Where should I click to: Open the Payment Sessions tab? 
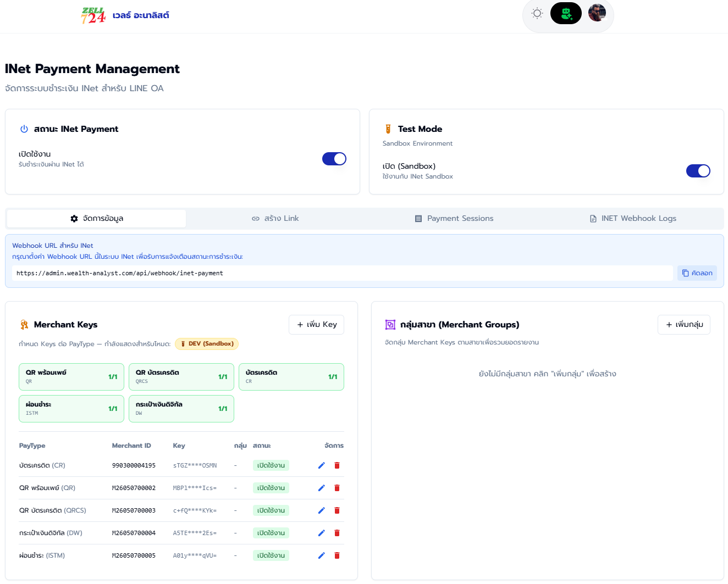pyautogui.click(x=454, y=219)
